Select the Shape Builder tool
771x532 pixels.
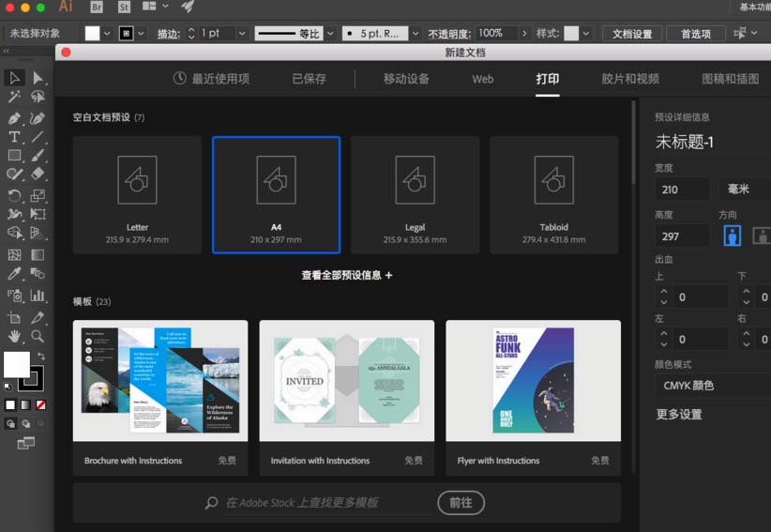point(14,233)
